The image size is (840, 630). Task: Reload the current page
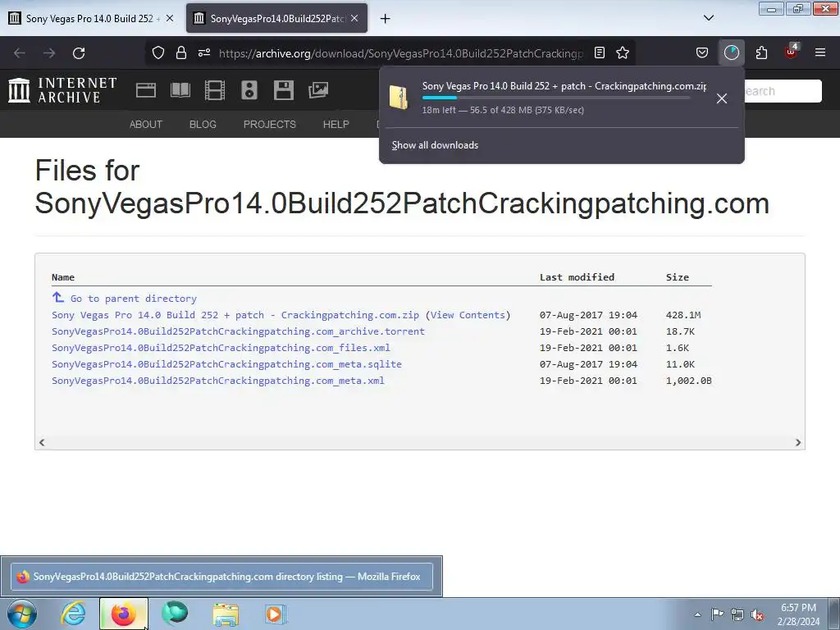coord(79,53)
